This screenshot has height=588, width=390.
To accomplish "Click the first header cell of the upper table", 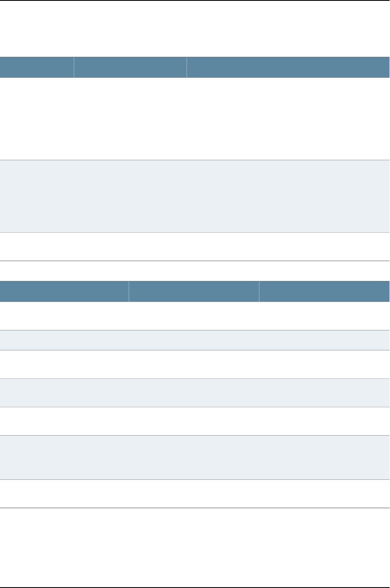I will [37, 67].
